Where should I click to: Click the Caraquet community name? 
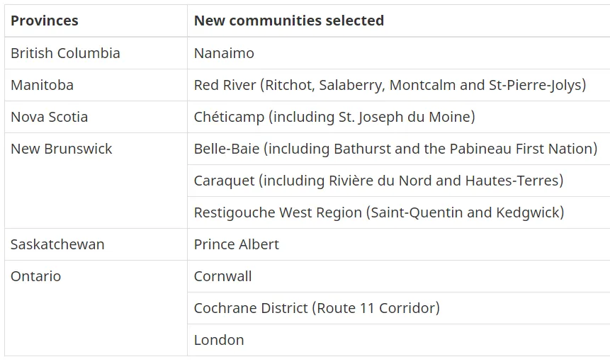pyautogui.click(x=224, y=181)
